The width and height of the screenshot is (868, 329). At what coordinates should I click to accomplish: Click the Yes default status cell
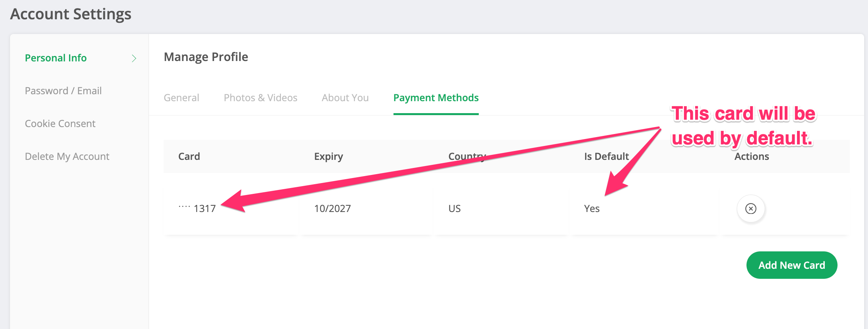(592, 209)
